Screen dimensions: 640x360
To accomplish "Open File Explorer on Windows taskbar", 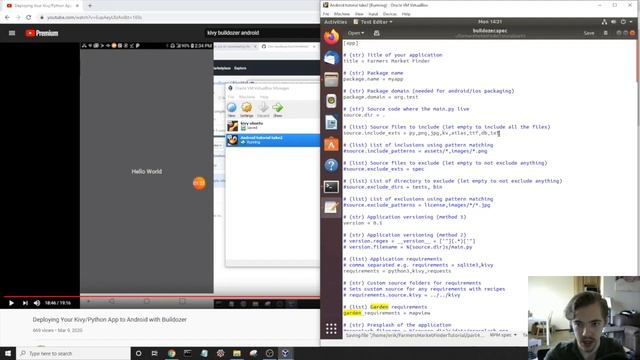I will coord(237,353).
